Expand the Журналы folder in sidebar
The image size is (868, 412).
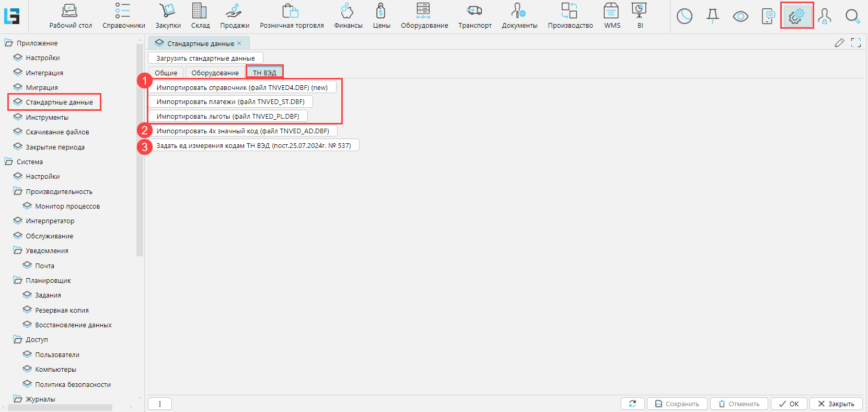[x=18, y=399]
